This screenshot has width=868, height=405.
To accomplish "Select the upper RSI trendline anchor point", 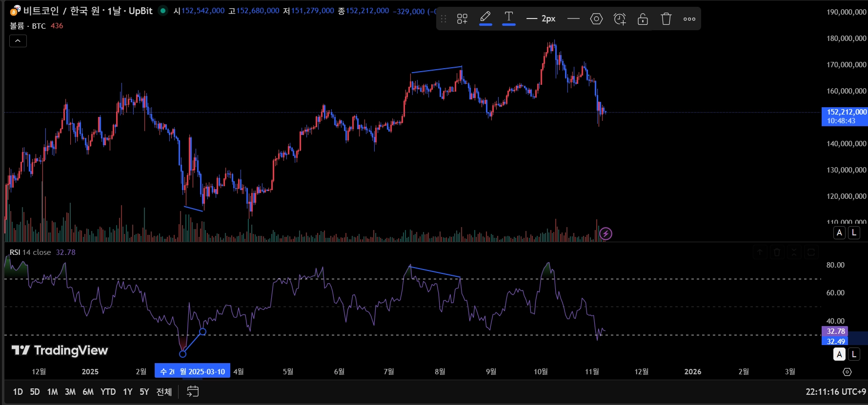I will tap(203, 332).
